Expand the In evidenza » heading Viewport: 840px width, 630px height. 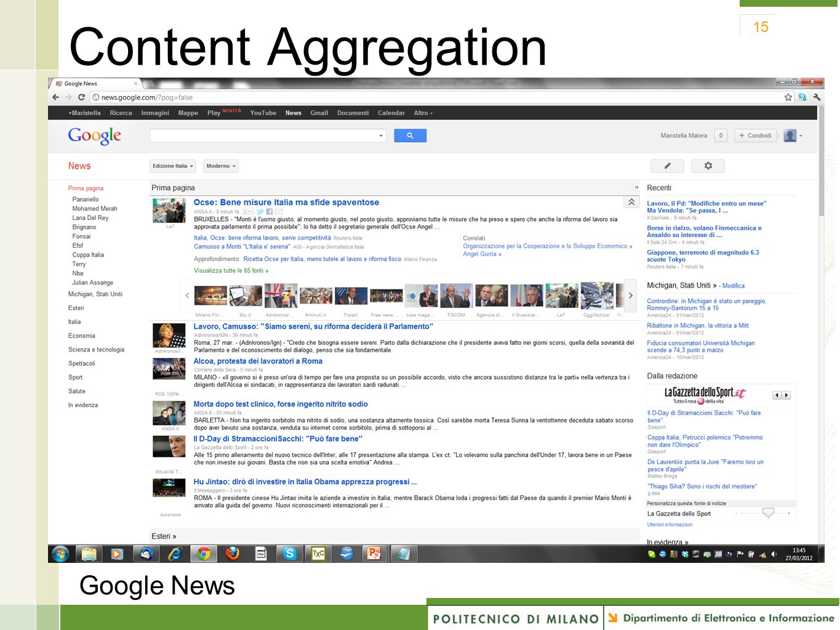click(x=668, y=542)
